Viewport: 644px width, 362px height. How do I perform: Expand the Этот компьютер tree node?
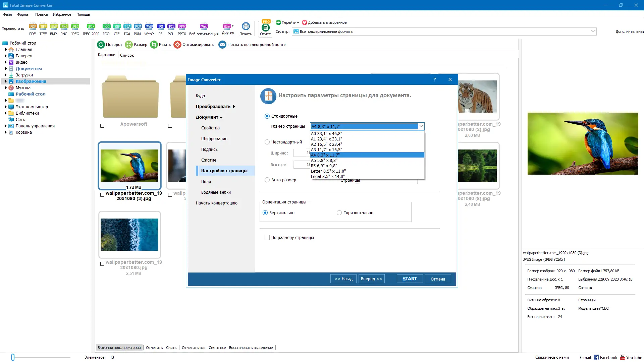coord(6,107)
